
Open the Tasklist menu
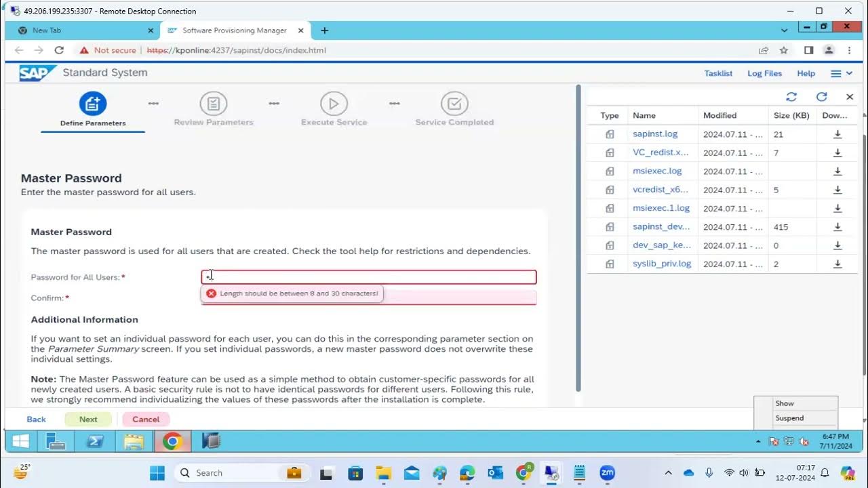coord(718,73)
